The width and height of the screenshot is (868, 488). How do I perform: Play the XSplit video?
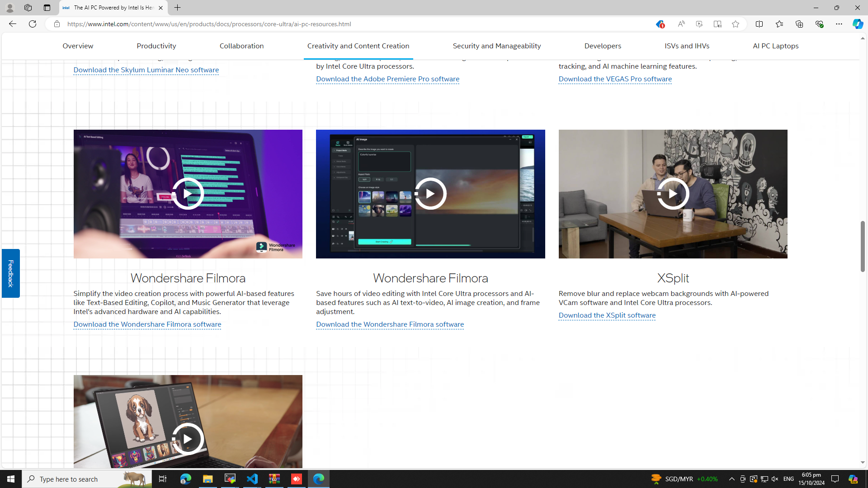click(673, 194)
